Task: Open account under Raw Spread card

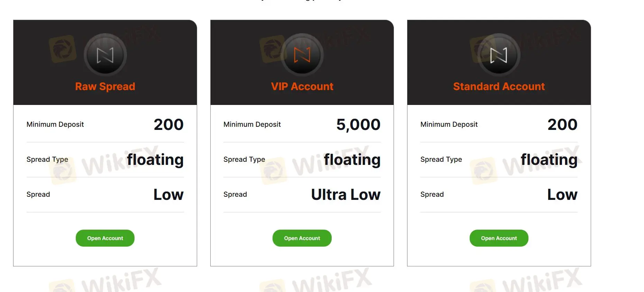Action: tap(105, 238)
